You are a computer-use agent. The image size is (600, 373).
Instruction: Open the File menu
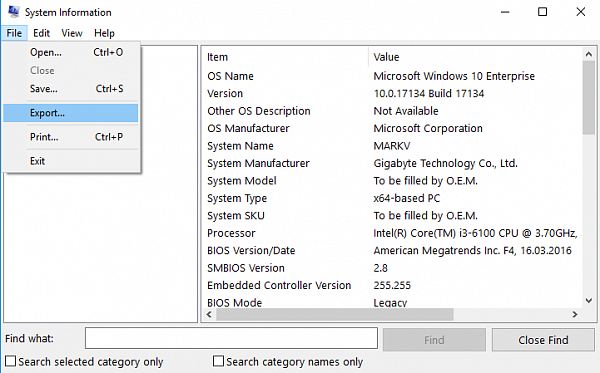pos(14,33)
